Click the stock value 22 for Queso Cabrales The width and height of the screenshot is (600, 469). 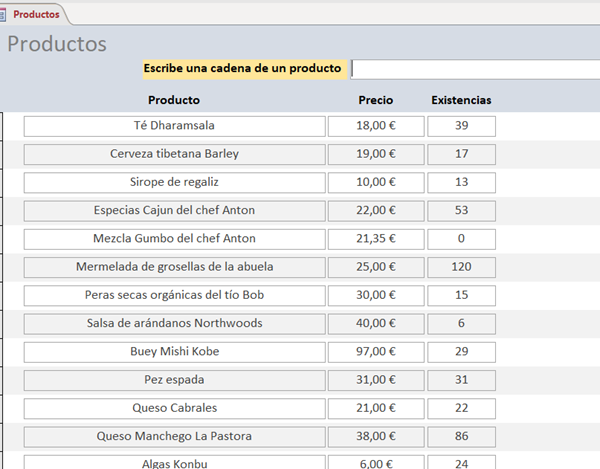[461, 408]
